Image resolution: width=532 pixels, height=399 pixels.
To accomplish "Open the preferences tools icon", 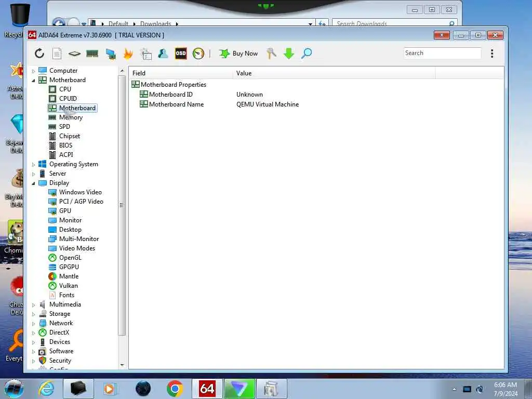I will (271, 54).
